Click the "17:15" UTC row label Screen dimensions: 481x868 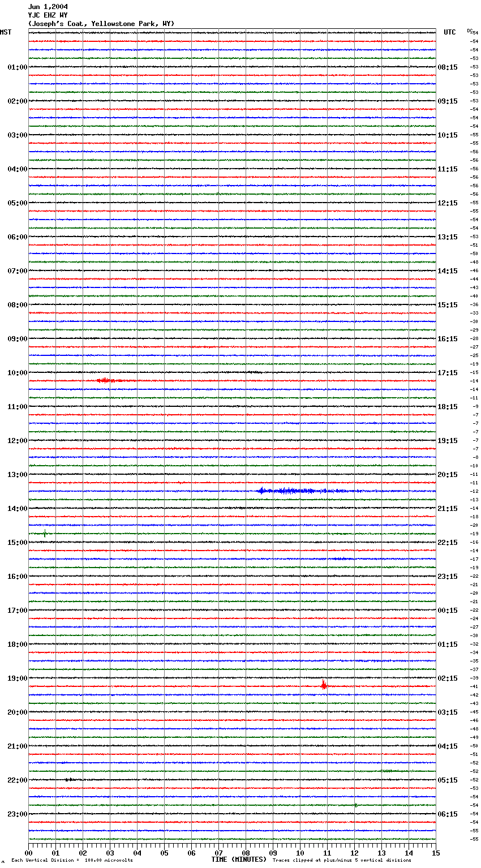pos(448,373)
